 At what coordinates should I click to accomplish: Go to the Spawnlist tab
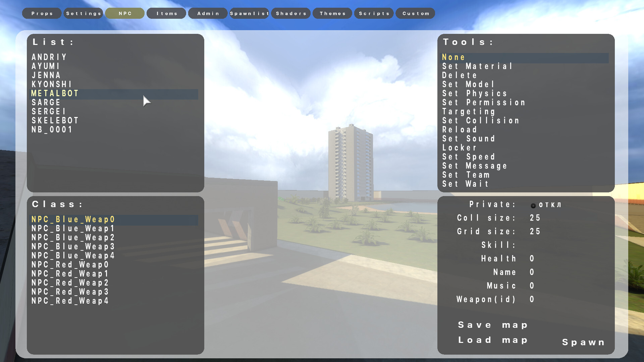(x=249, y=13)
